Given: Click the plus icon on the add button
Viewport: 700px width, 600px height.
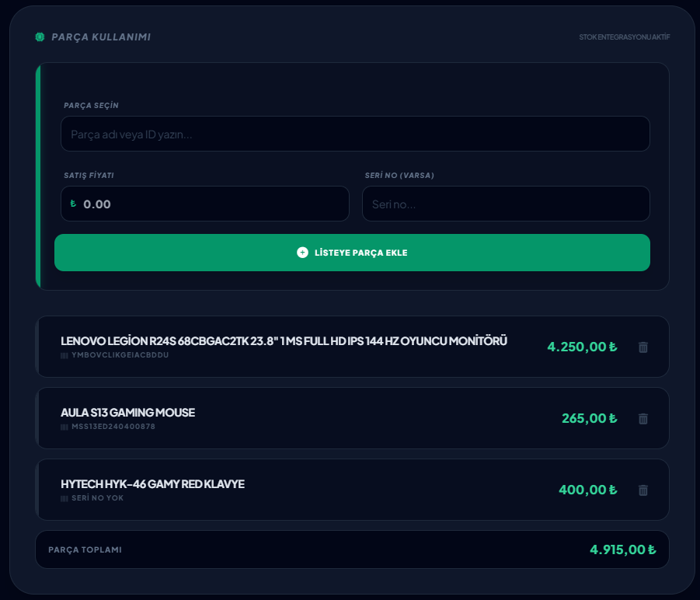Looking at the screenshot, I should (302, 253).
